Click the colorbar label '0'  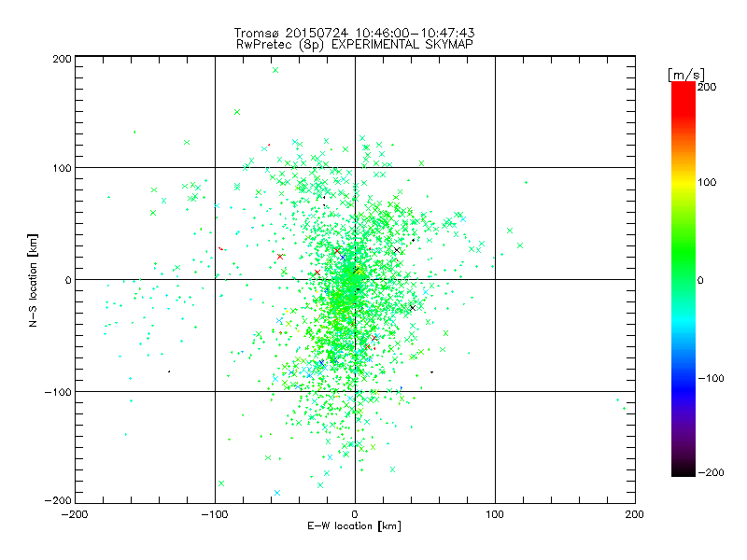tap(699, 280)
